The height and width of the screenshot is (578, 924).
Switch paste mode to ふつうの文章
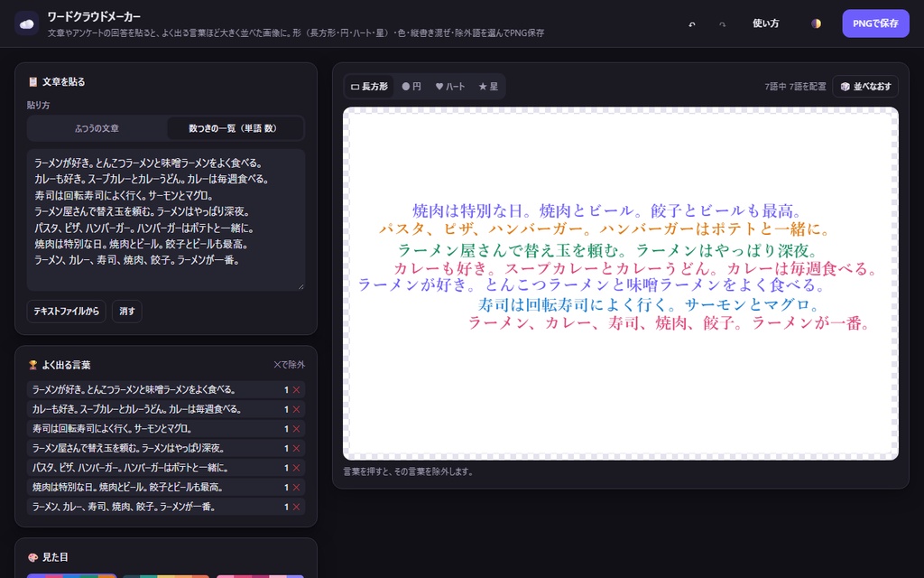point(97,128)
